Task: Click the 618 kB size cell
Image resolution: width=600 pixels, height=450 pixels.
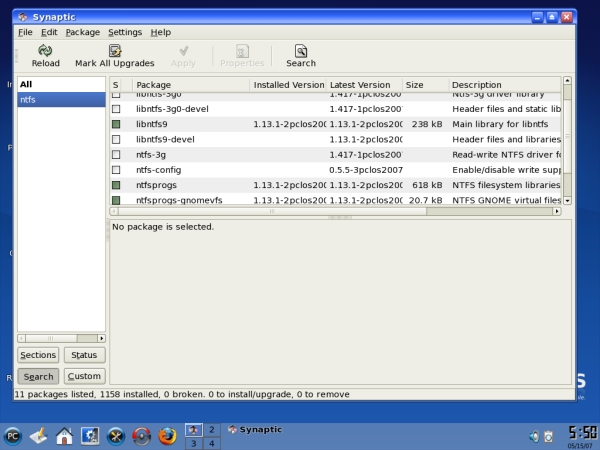Action: click(x=427, y=185)
